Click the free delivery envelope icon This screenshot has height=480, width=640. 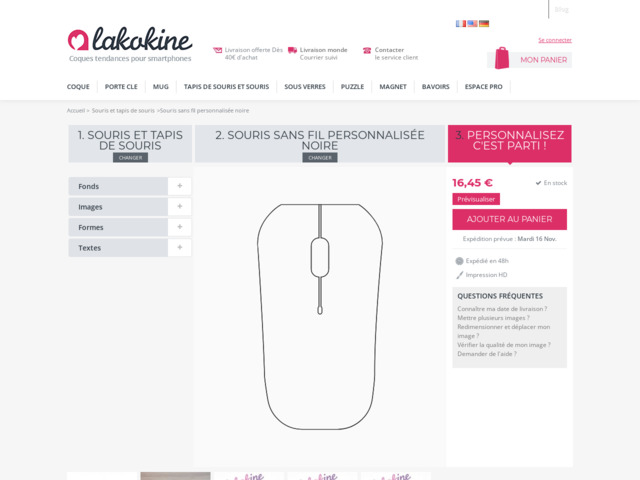(x=218, y=50)
